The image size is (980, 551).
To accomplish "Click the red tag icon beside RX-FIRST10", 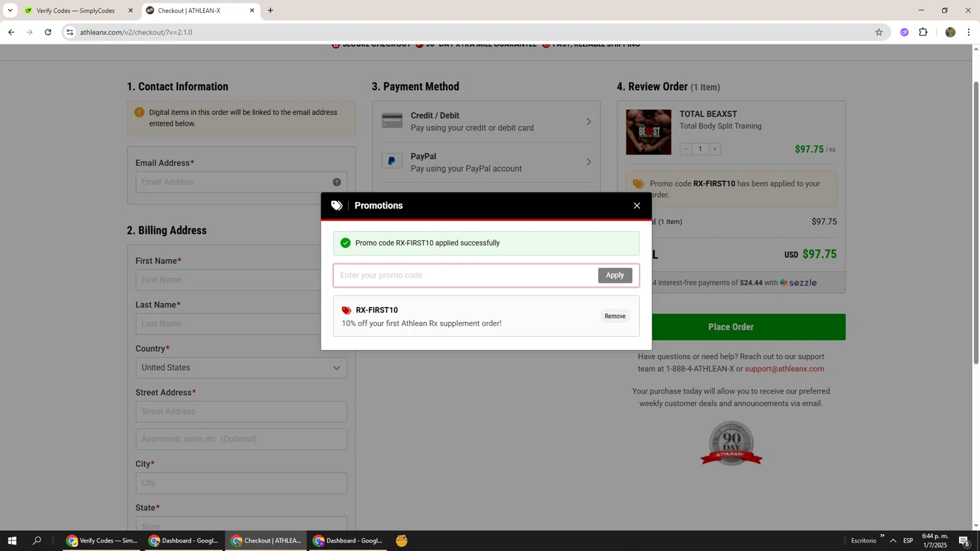I will coord(346,311).
